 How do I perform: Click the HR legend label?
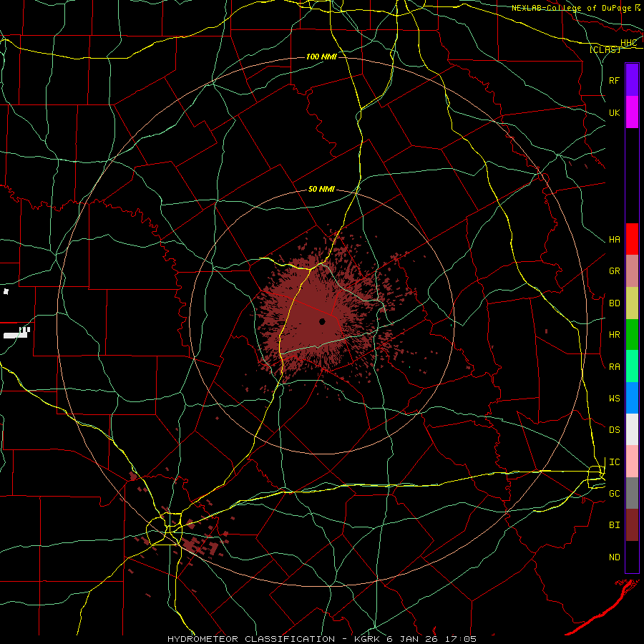(x=615, y=335)
